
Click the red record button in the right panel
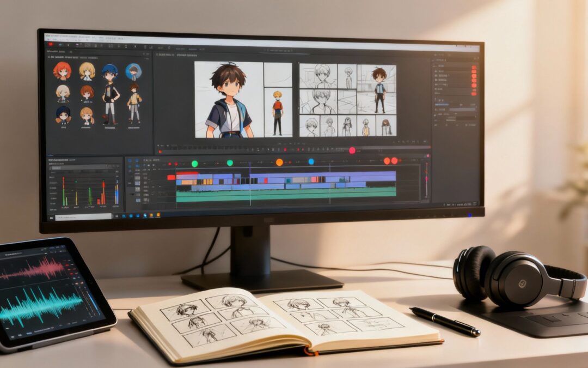473,68
